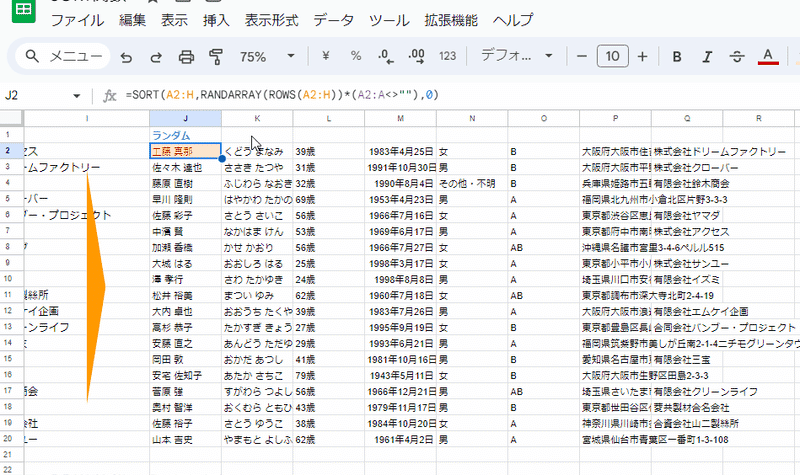This screenshot has width=800, height=475.
Task: Select cell 工藤 真那
Action: coord(185,151)
